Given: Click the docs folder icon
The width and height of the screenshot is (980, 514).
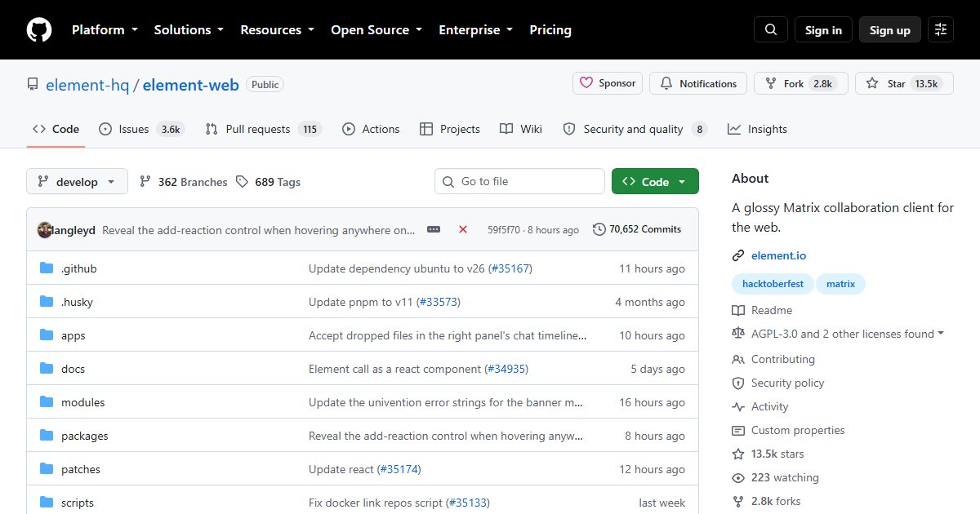Looking at the screenshot, I should (x=47, y=369).
